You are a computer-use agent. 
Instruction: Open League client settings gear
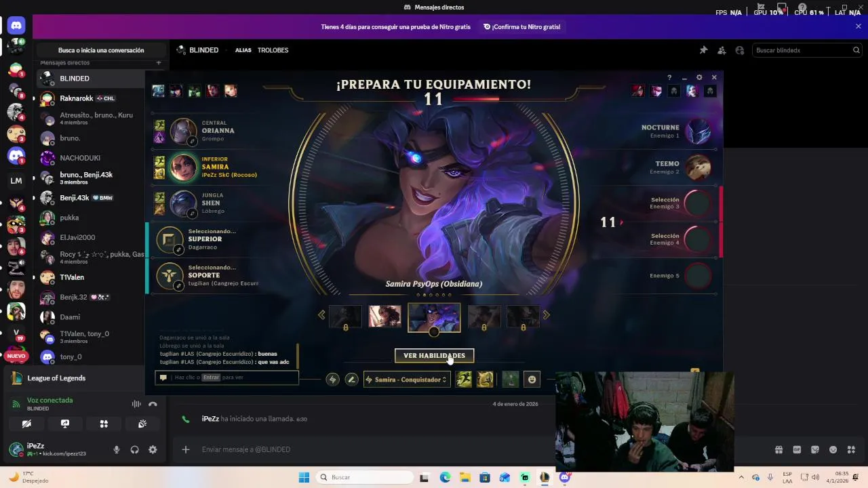(699, 78)
